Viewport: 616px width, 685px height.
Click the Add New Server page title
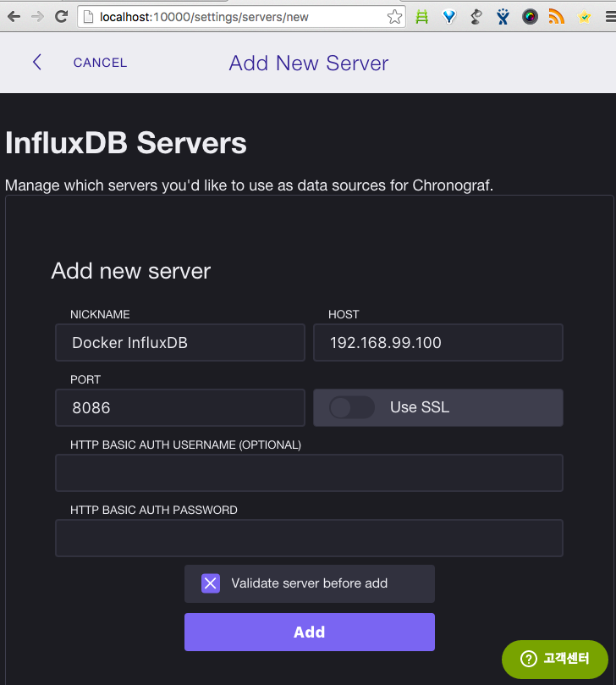tap(309, 63)
